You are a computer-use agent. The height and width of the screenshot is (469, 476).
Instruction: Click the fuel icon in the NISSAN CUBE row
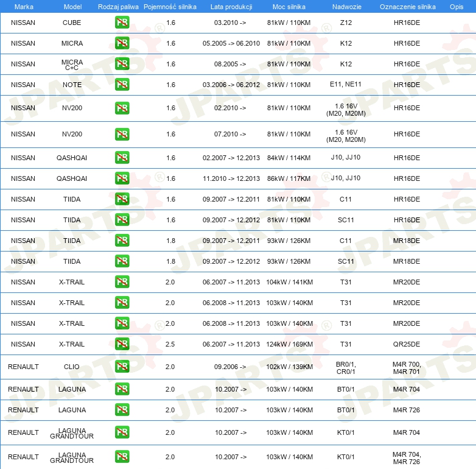pos(122,23)
